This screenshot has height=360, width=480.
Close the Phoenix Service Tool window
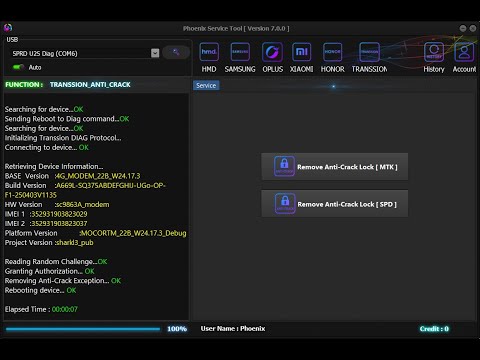473,28
